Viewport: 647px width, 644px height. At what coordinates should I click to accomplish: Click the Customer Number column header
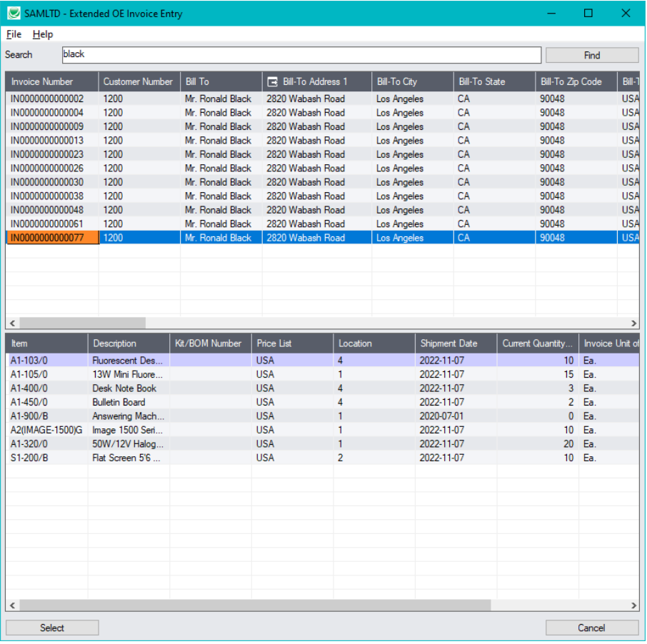click(139, 81)
